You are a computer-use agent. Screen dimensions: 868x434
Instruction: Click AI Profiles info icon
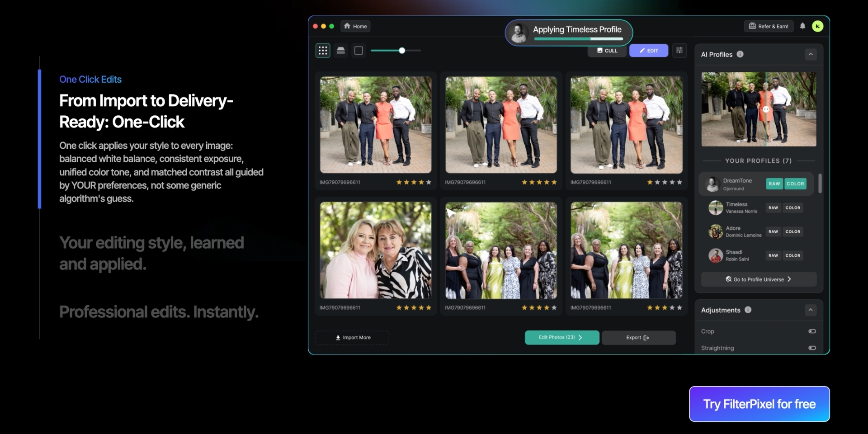(740, 54)
